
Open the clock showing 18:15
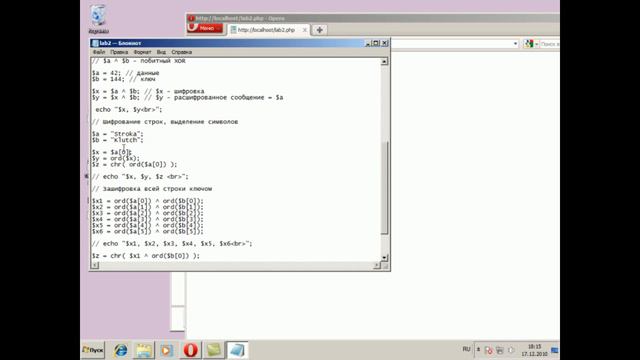tap(534, 350)
